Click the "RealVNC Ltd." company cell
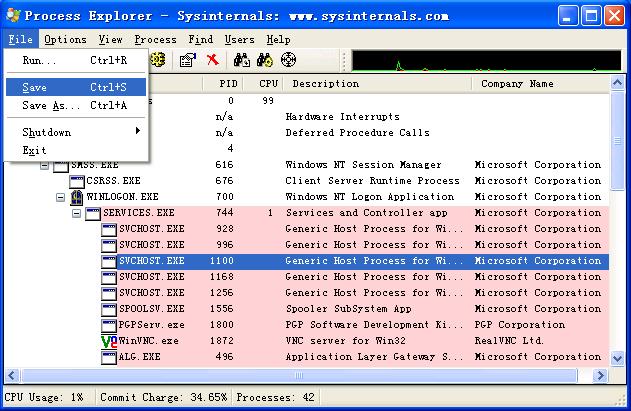 coord(509,341)
